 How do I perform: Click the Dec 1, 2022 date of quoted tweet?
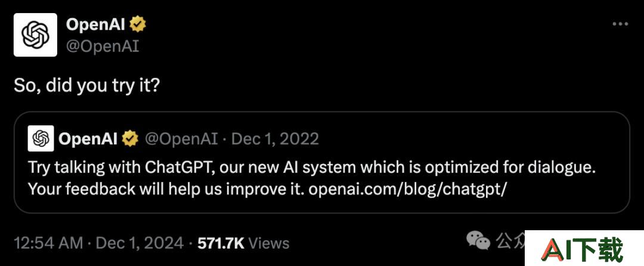click(x=275, y=139)
